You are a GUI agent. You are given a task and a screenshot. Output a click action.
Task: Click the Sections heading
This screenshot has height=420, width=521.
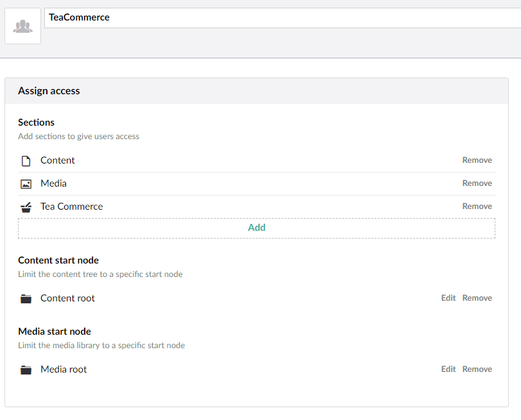[x=36, y=122]
